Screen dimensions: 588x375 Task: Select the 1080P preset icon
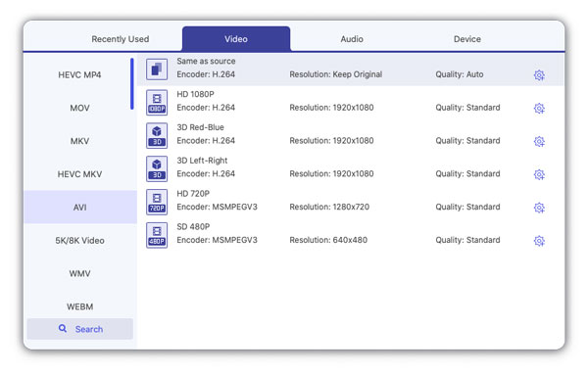(157, 103)
